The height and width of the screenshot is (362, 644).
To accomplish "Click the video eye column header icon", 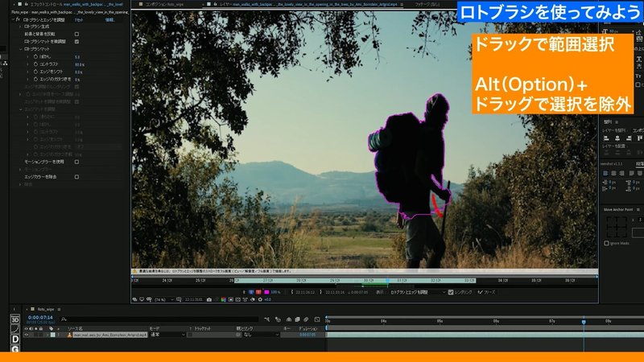I will [26, 329].
